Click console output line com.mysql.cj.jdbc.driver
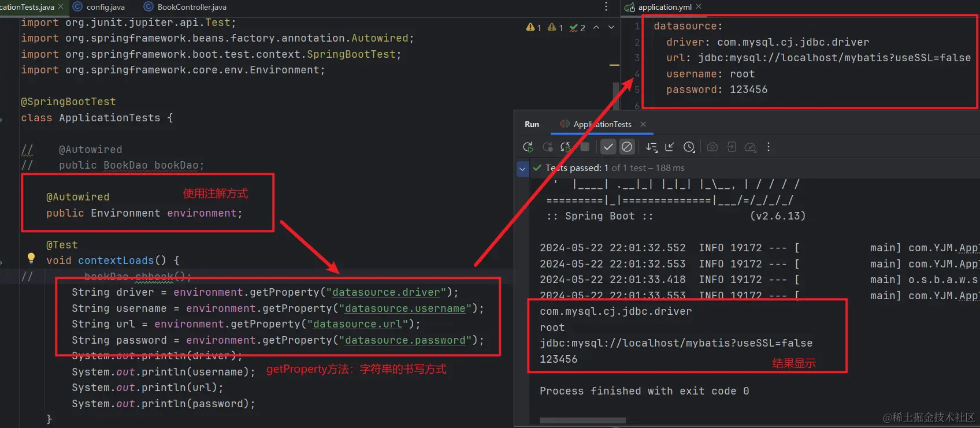980x428 pixels. pos(616,311)
